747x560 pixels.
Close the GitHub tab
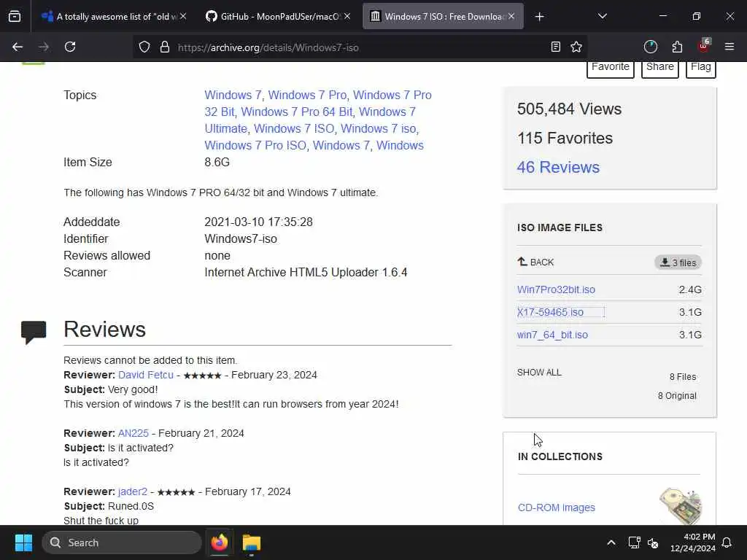pos(347,16)
